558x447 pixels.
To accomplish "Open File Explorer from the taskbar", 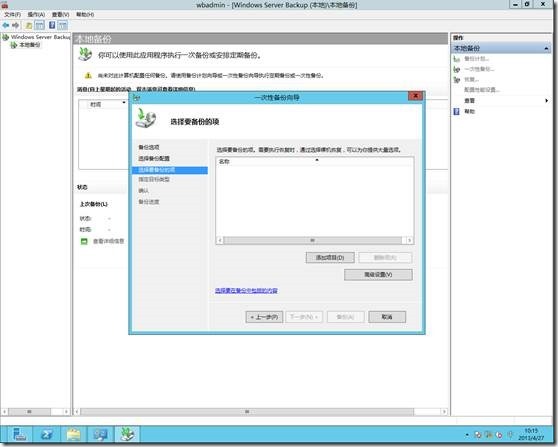I will point(74,435).
